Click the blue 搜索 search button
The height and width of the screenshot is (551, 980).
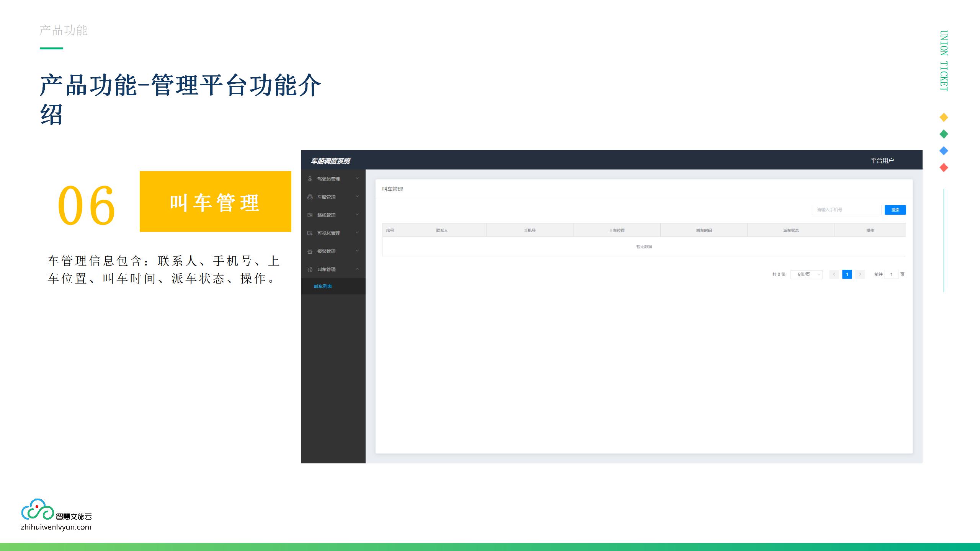click(895, 210)
